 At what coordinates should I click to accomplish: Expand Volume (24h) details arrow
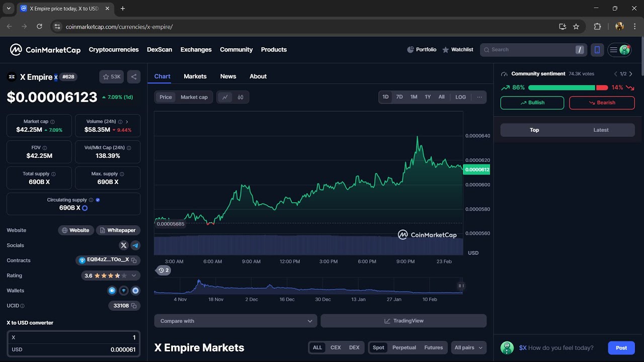[127, 122]
